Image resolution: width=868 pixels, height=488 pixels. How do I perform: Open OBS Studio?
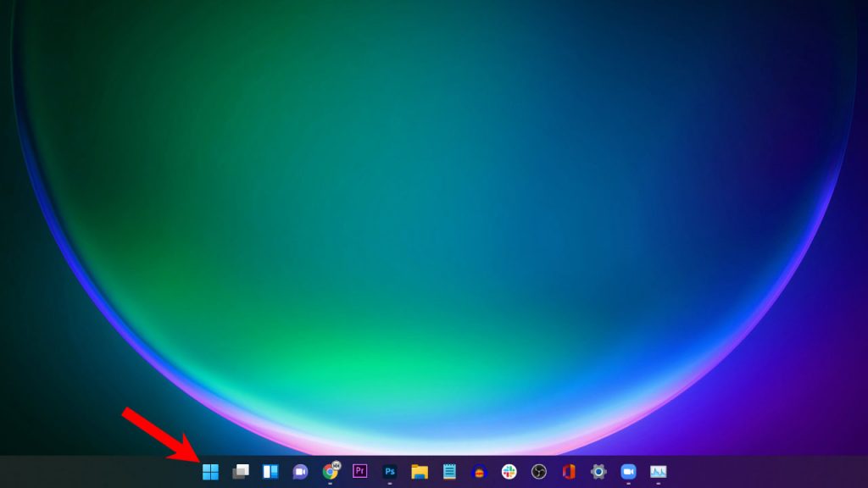[x=538, y=471]
